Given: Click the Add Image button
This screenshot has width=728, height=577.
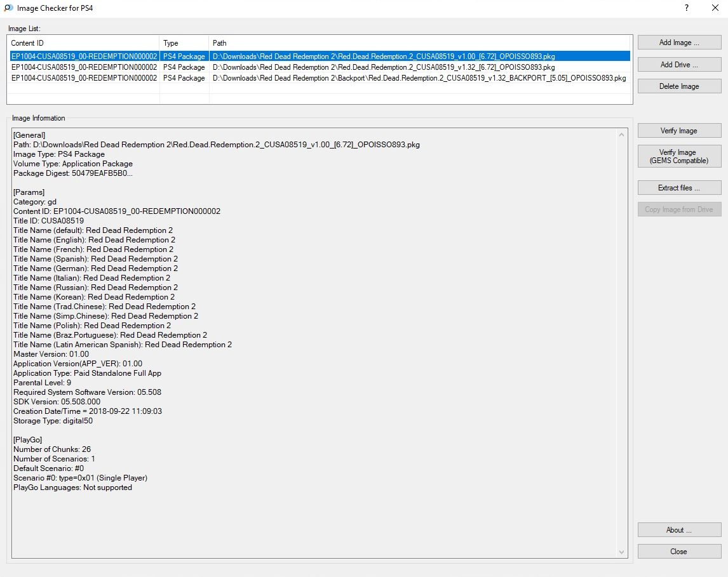Looking at the screenshot, I should click(x=679, y=43).
